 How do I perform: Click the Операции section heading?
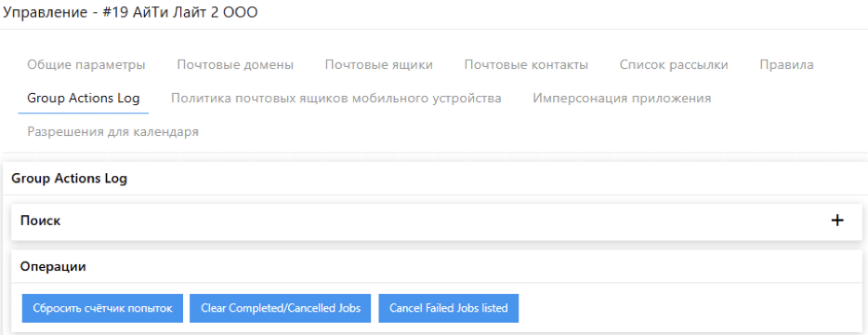pyautogui.click(x=53, y=266)
